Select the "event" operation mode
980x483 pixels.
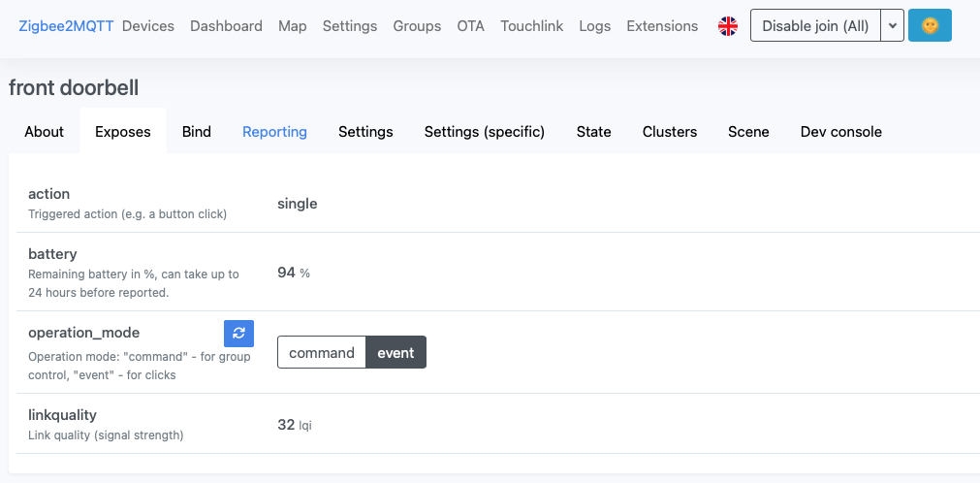coord(395,352)
